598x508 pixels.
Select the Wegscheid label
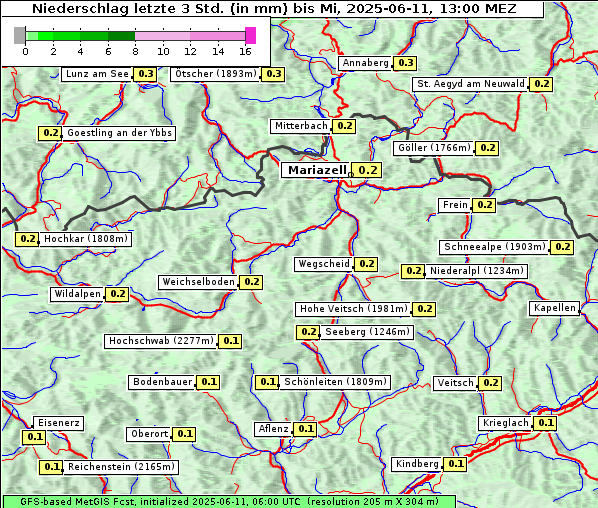click(324, 264)
